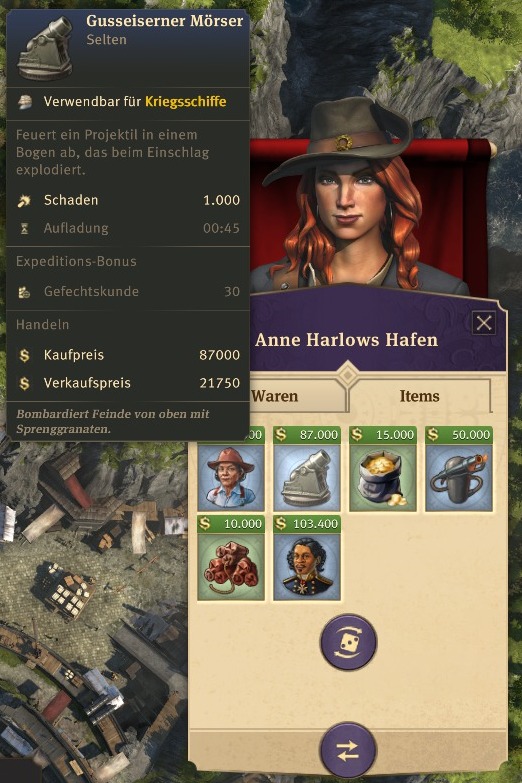Click the 15.000 price tag
The width and height of the screenshot is (522, 783).
coord(383,434)
